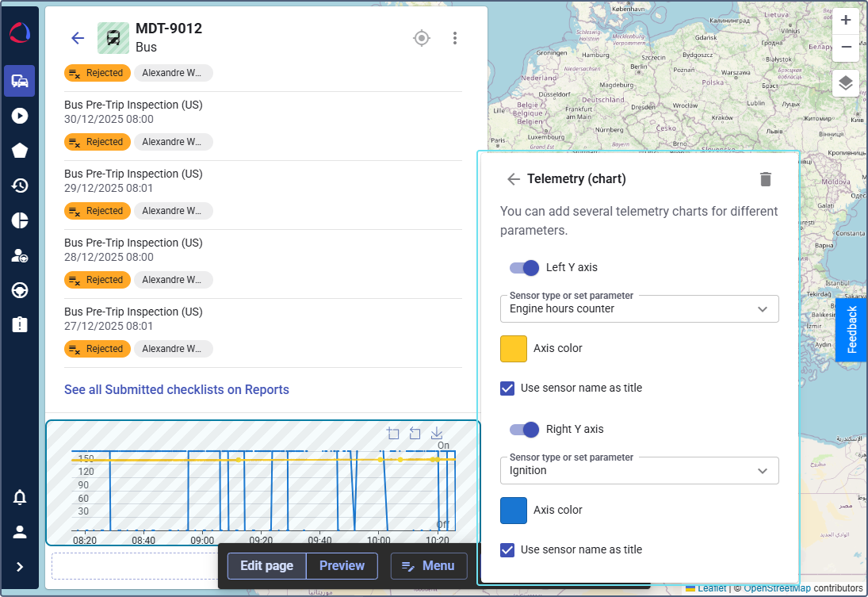Select the steering wheel sidebar icon
This screenshot has height=597, width=868.
[19, 290]
